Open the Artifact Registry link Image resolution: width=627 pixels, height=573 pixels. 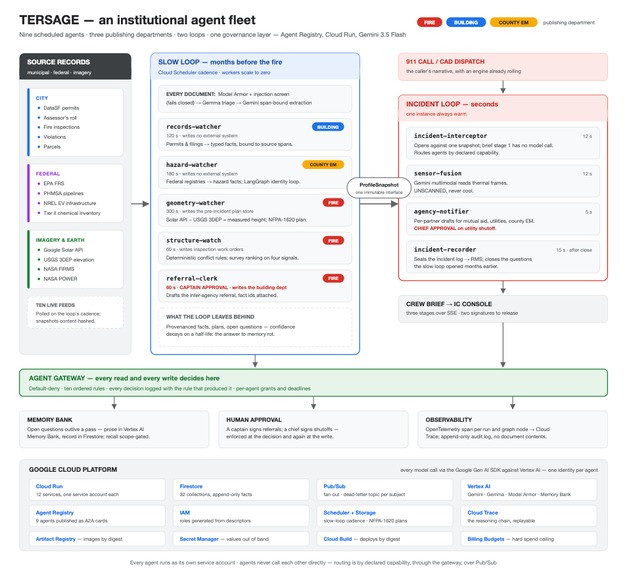coord(56,539)
